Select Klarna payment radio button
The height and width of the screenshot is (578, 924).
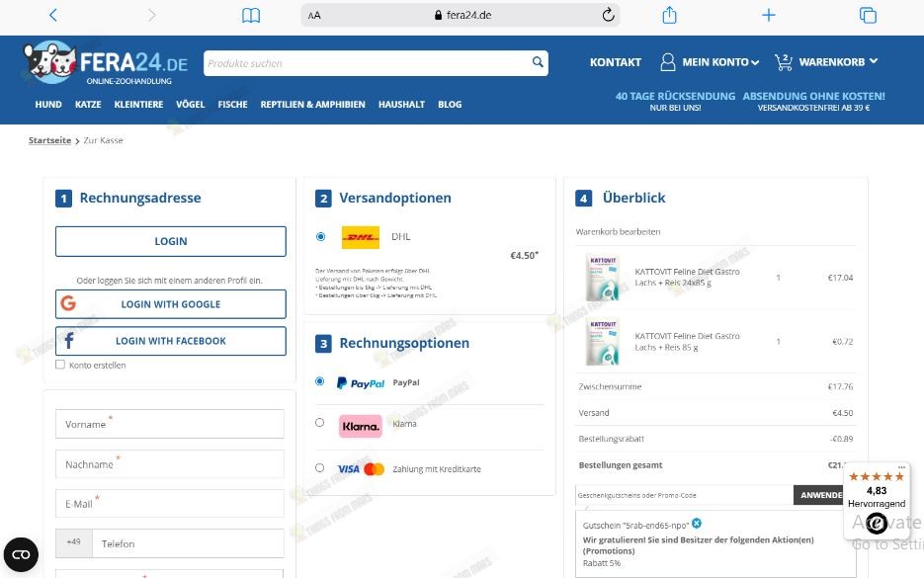[x=319, y=423]
